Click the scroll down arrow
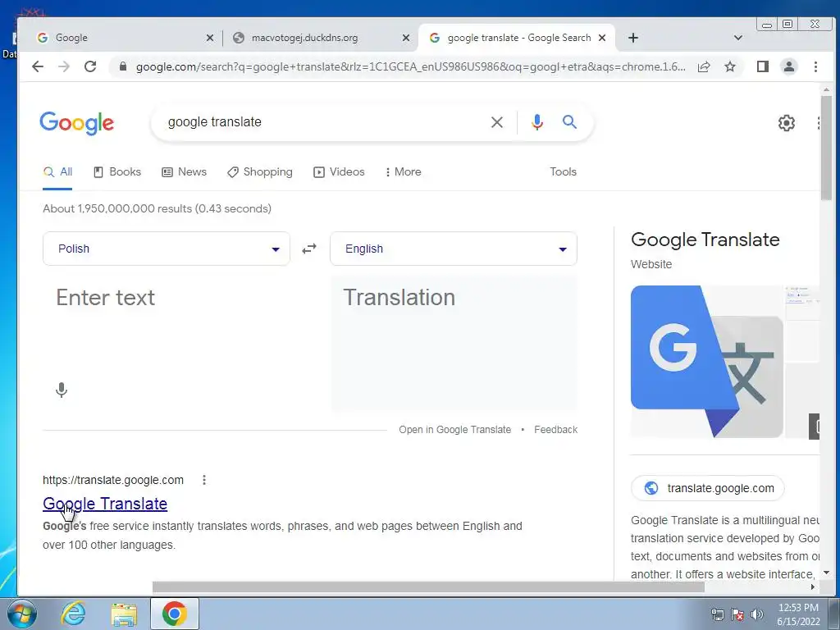This screenshot has width=840, height=630. [x=825, y=573]
